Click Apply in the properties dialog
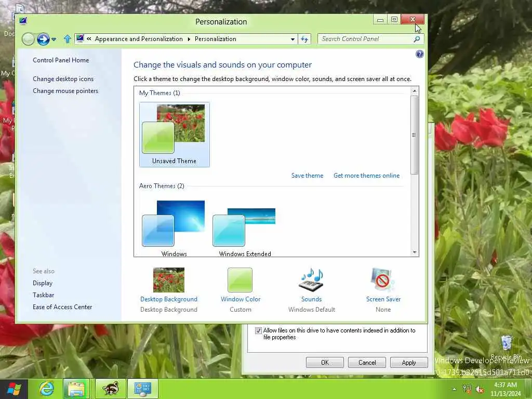 (x=409, y=362)
